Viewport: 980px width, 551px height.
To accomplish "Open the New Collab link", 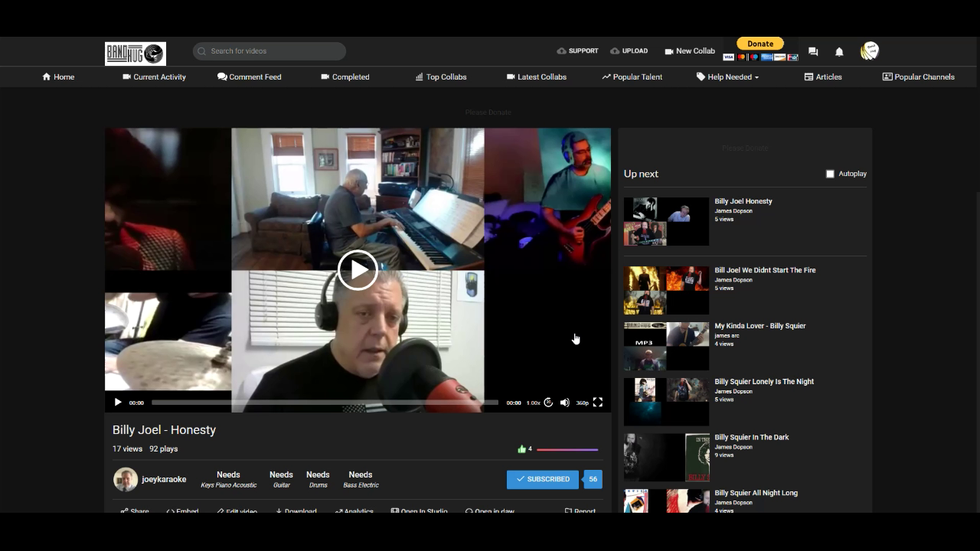I will click(x=690, y=51).
